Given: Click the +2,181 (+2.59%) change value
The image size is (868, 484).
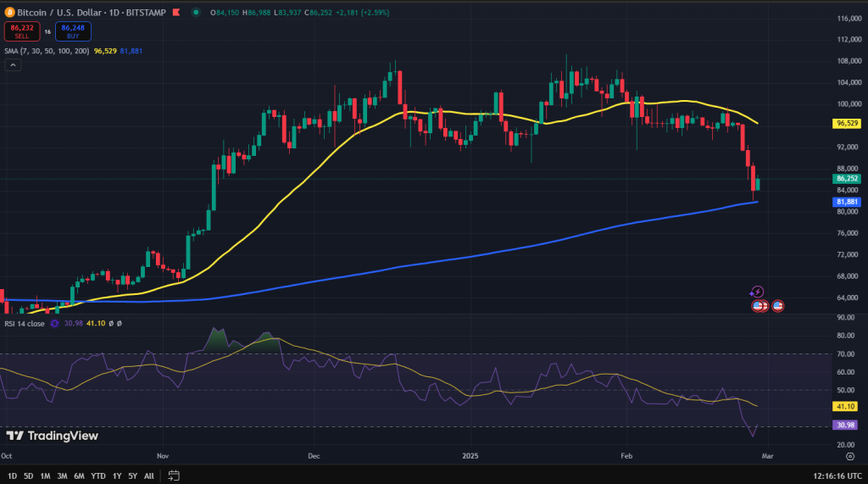Looking at the screenshot, I should [363, 12].
